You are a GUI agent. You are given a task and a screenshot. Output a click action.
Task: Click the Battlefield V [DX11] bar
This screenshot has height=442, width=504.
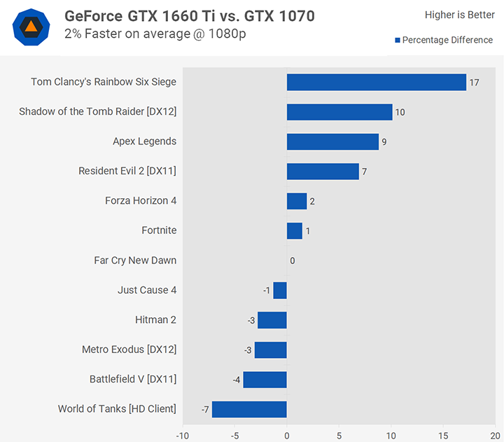tap(265, 380)
